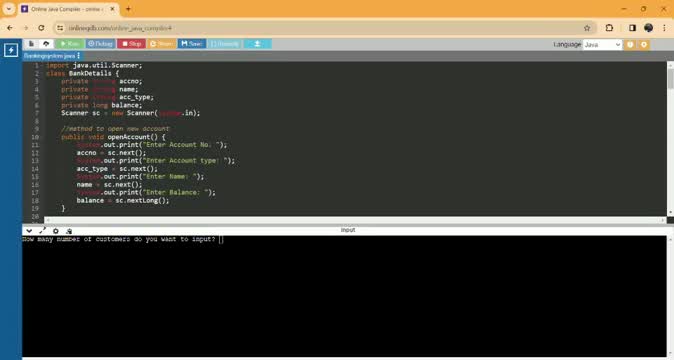Click the editor's horizontal scrollbar track
Screen dimensions: 674x360
coord(355,220)
